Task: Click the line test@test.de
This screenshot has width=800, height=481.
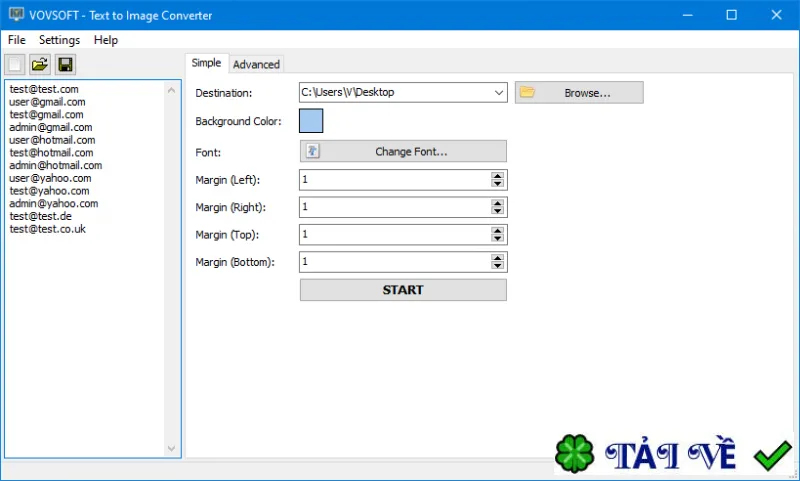Action: tap(40, 216)
